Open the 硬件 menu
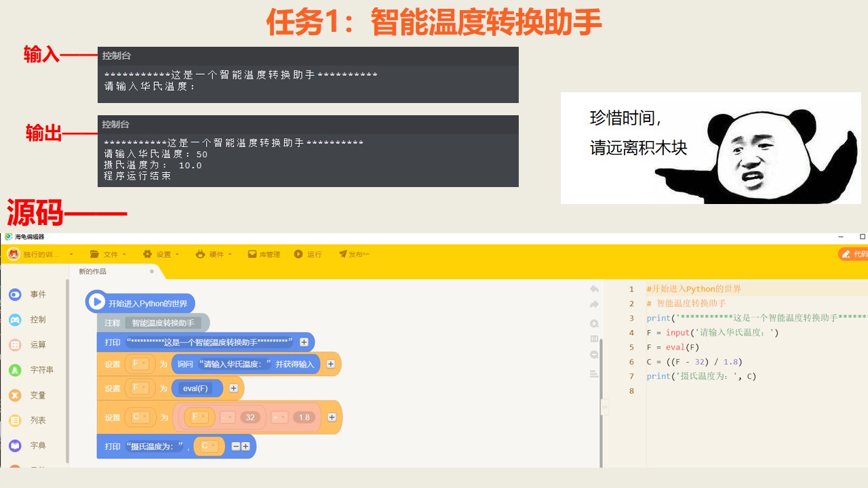 coord(214,254)
